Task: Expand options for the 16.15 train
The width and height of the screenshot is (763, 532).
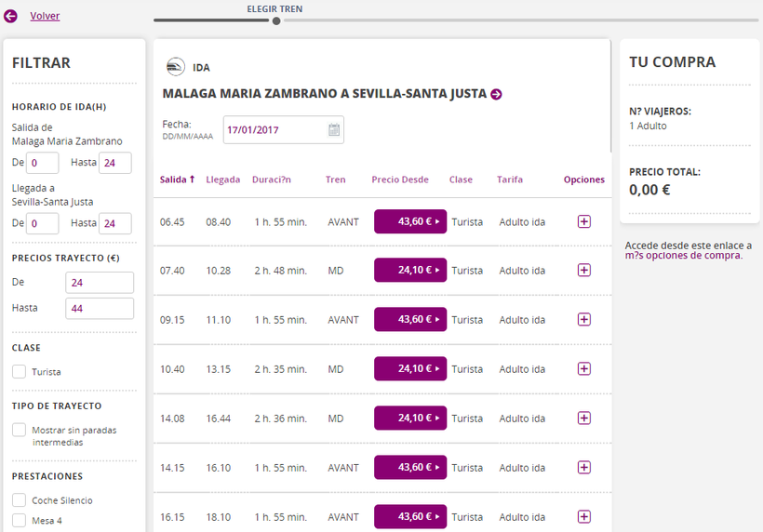Action: 584,516
